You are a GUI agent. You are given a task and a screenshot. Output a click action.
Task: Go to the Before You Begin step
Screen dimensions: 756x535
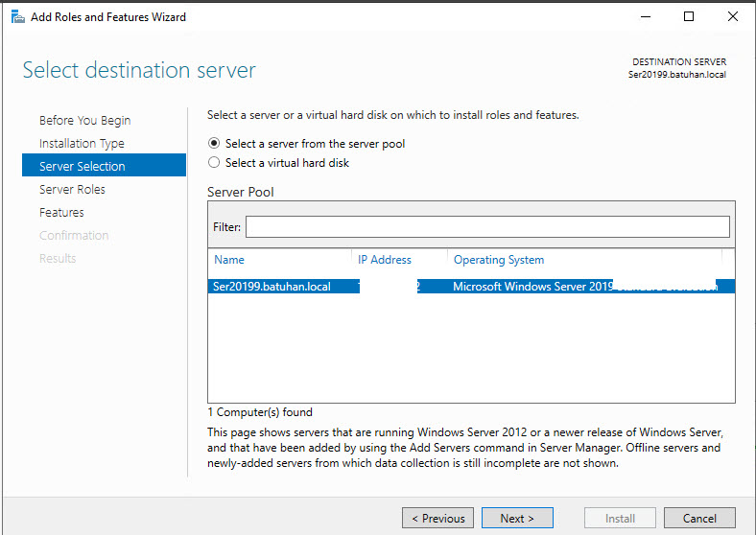[x=84, y=121]
